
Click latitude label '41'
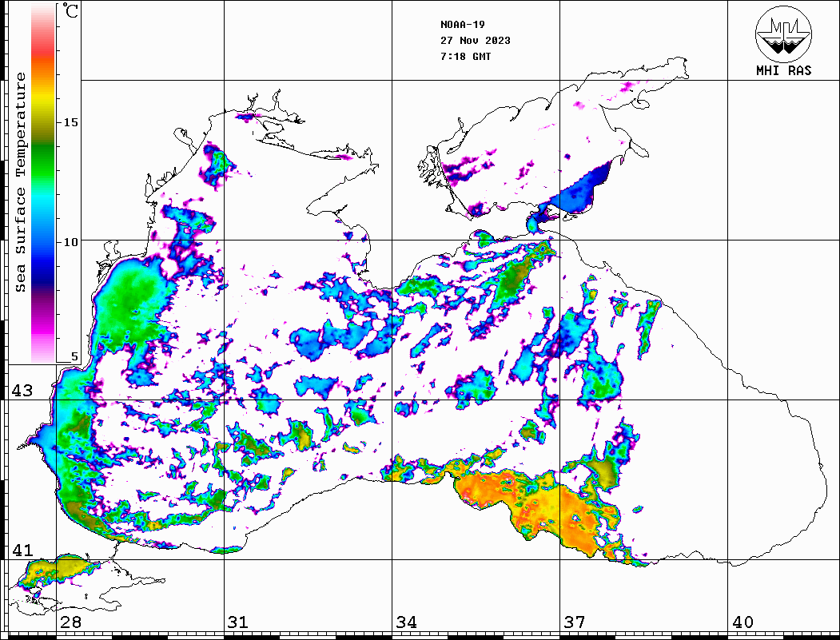(x=22, y=551)
